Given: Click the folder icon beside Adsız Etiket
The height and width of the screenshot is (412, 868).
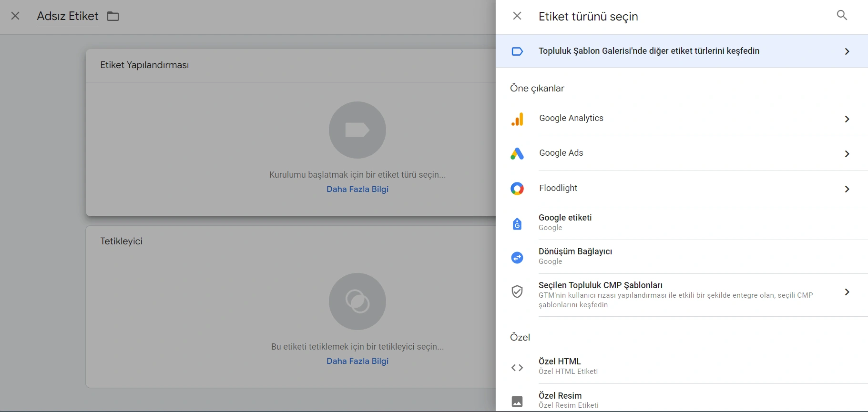Looking at the screenshot, I should (113, 16).
